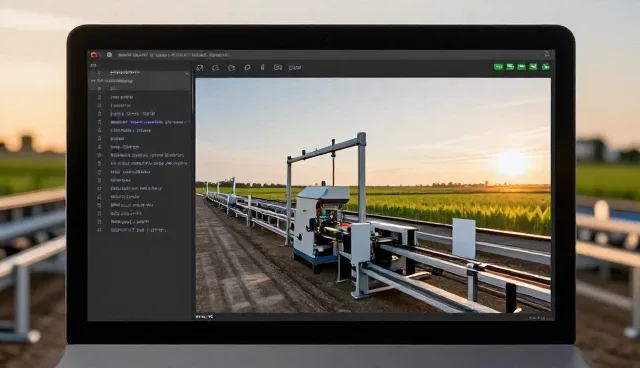Click the middle green button, top-right group
This screenshot has height=368, width=640.
522,67
